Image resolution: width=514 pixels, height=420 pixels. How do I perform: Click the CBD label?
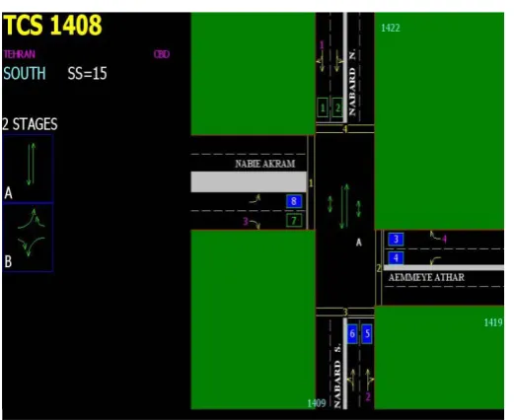pyautogui.click(x=162, y=54)
